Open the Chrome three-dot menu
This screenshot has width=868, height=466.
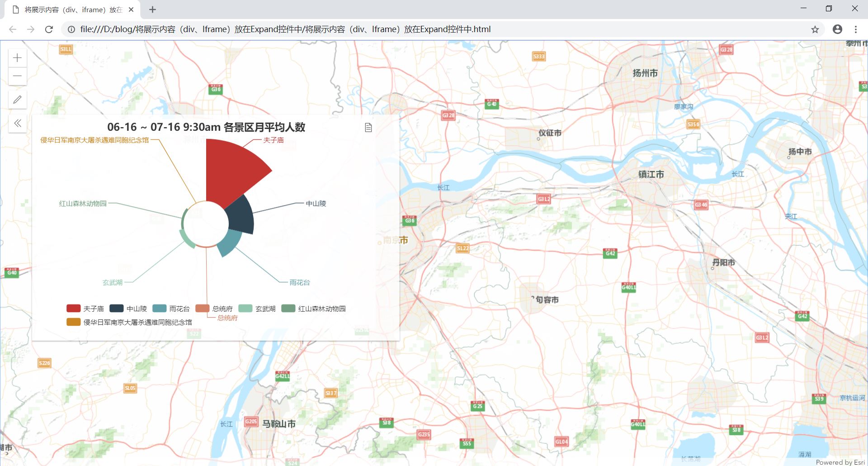click(x=856, y=29)
